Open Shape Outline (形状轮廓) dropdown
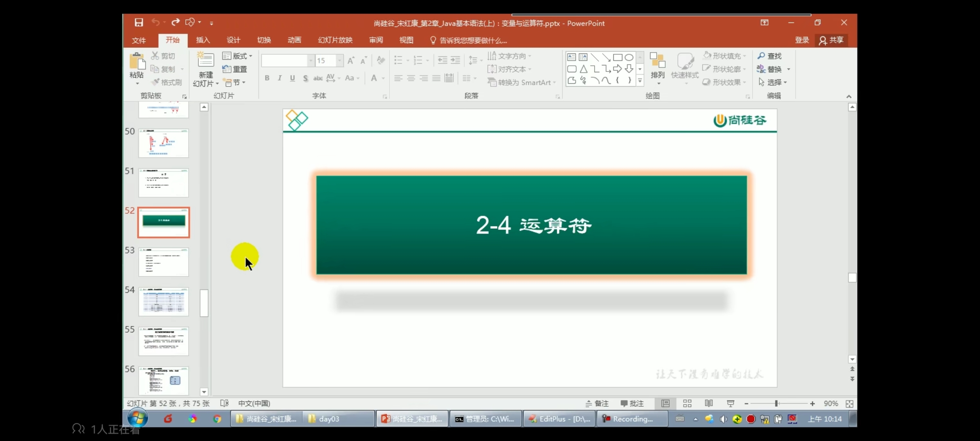The height and width of the screenshot is (441, 980). click(724, 69)
